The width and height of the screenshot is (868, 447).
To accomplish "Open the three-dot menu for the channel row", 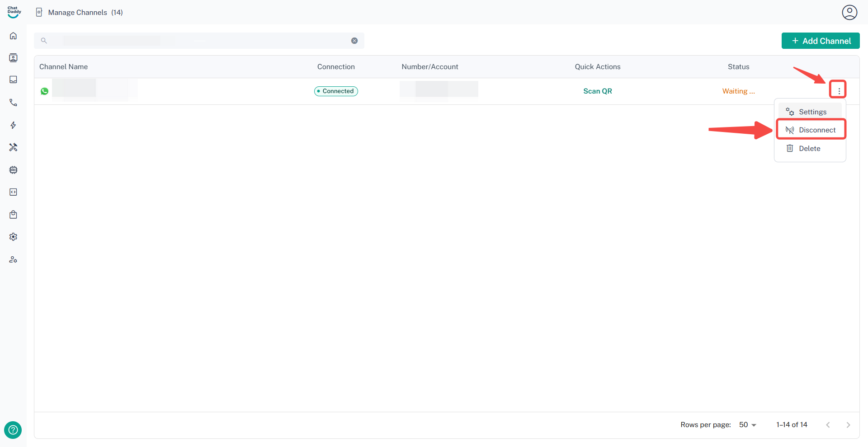I will [x=839, y=91].
